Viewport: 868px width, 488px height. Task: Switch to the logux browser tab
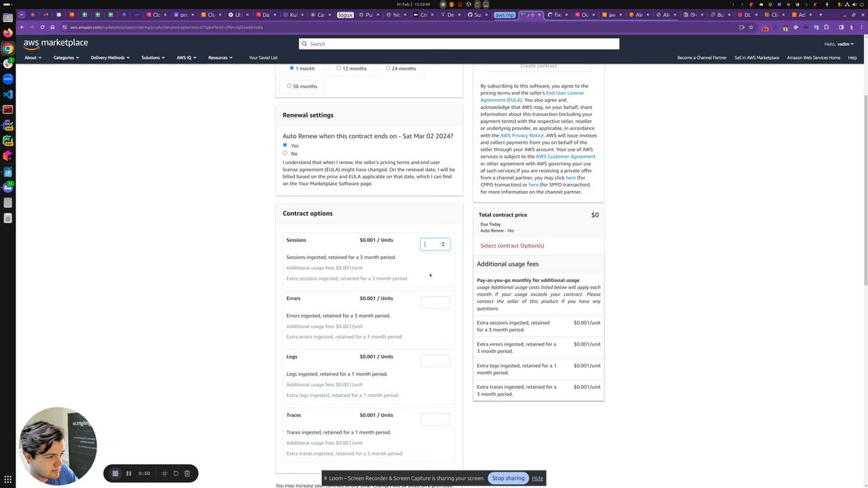pyautogui.click(x=345, y=14)
